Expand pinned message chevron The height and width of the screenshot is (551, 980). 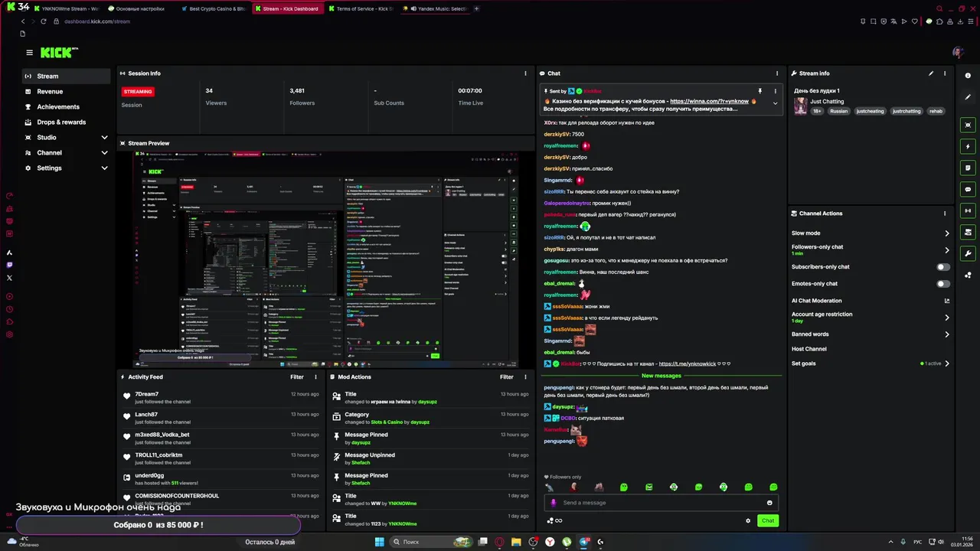coord(775,103)
